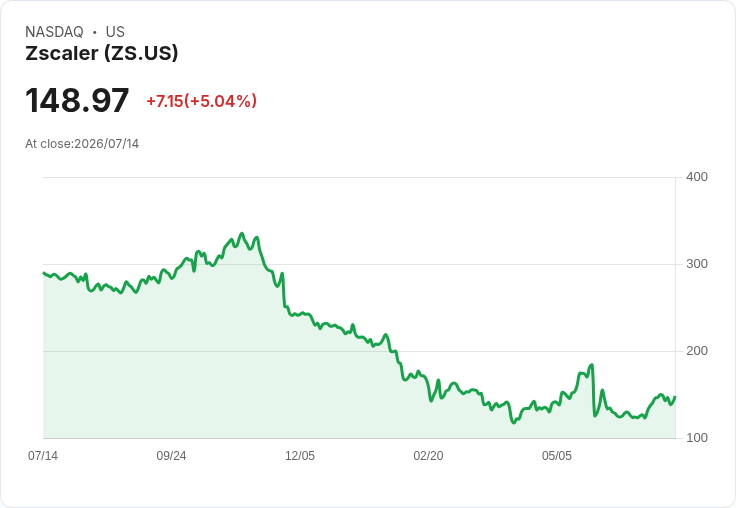Click the 200 y-axis price label
Viewport: 736px width, 508px height.
pos(697,351)
